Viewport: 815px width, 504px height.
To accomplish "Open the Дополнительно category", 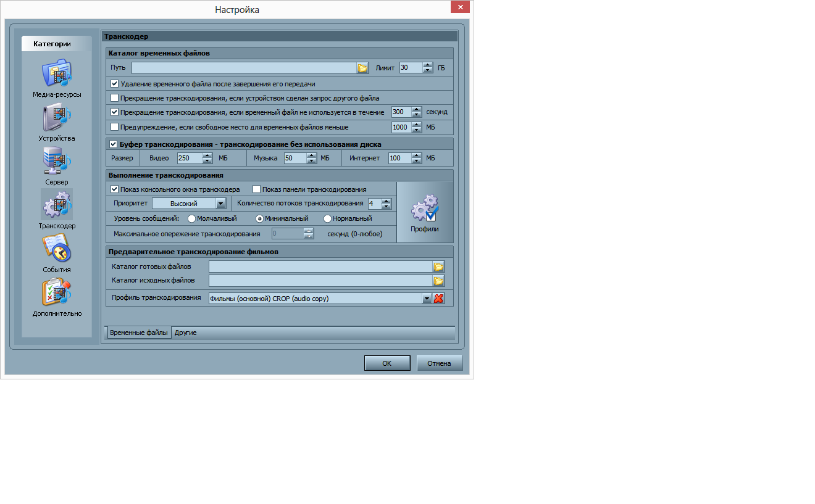I will [56, 292].
